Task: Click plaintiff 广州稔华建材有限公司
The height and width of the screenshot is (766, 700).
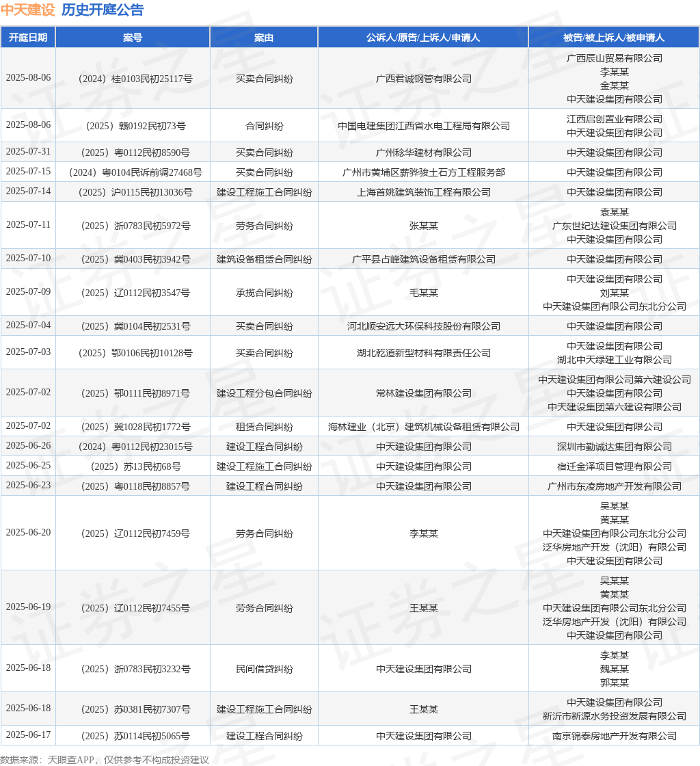Action: point(424,153)
